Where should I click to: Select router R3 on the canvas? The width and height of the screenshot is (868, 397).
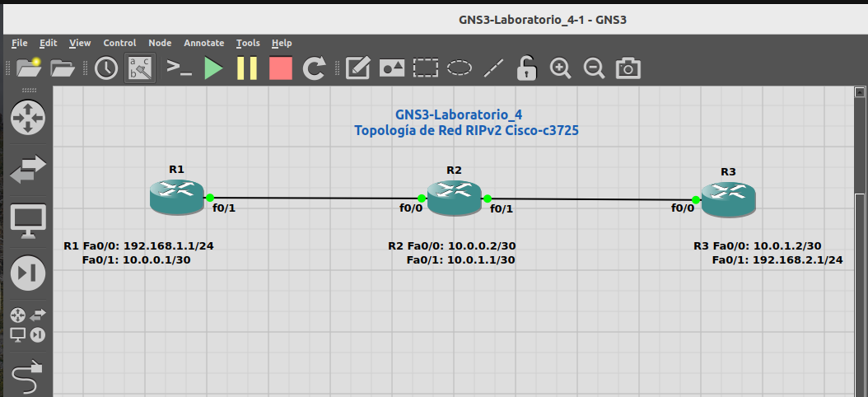click(x=729, y=199)
